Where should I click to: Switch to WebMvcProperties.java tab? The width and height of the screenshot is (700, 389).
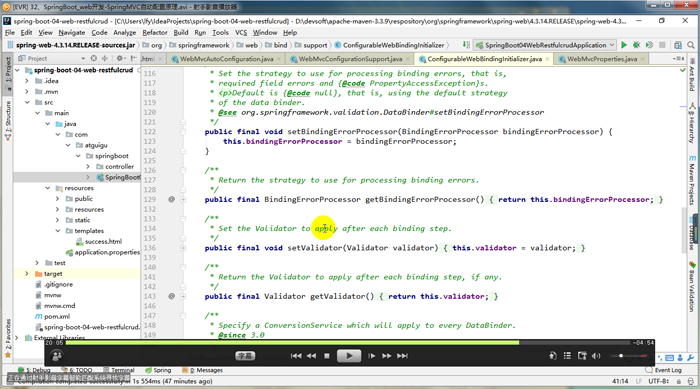pos(602,59)
